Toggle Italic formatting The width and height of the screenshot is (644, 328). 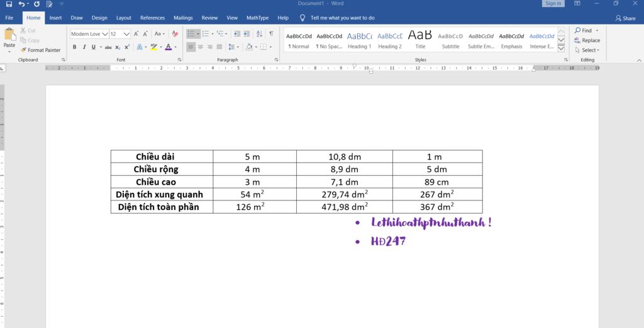(x=84, y=47)
